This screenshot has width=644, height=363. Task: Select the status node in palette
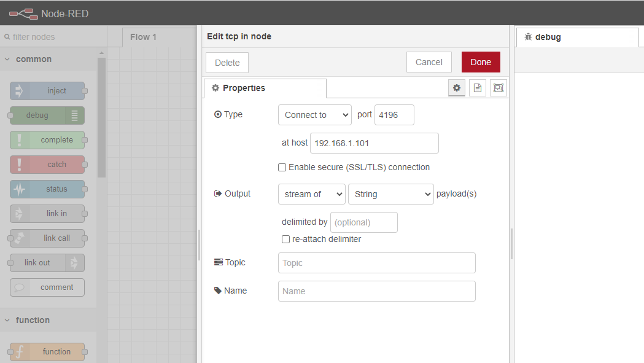tap(48, 189)
